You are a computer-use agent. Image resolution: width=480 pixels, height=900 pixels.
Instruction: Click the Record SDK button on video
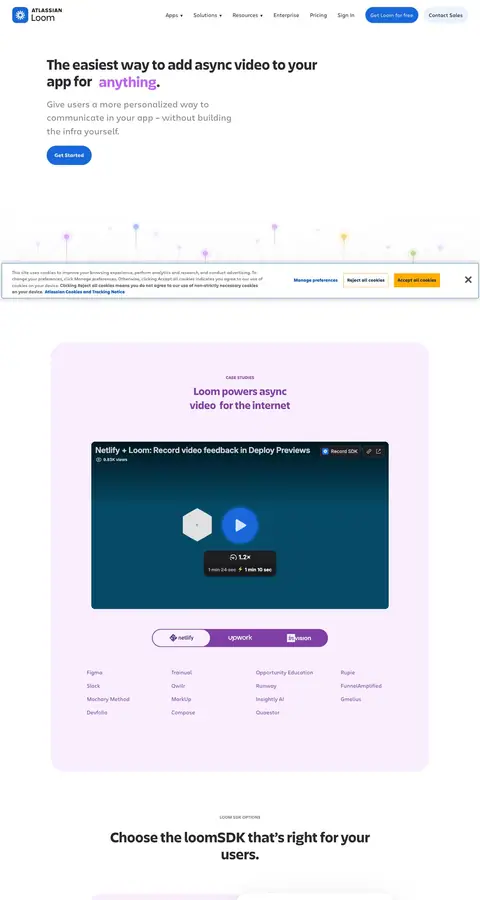click(340, 452)
